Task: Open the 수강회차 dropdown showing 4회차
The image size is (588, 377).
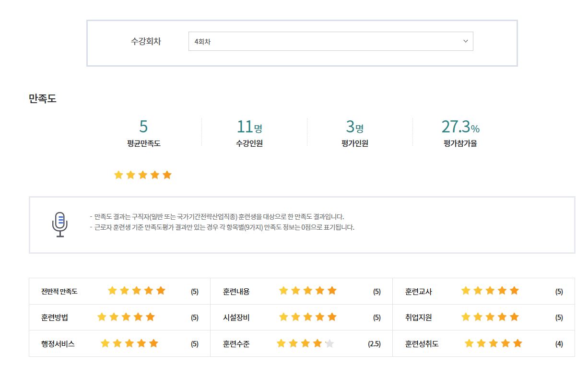Action: pyautogui.click(x=330, y=41)
